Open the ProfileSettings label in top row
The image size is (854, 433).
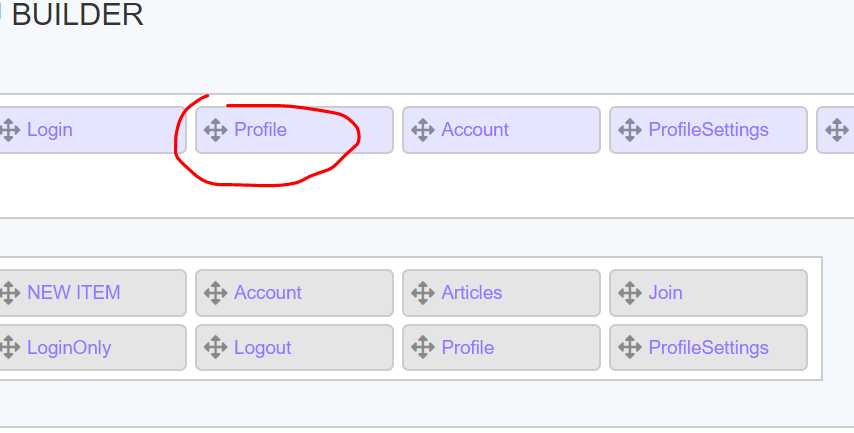[x=708, y=130]
